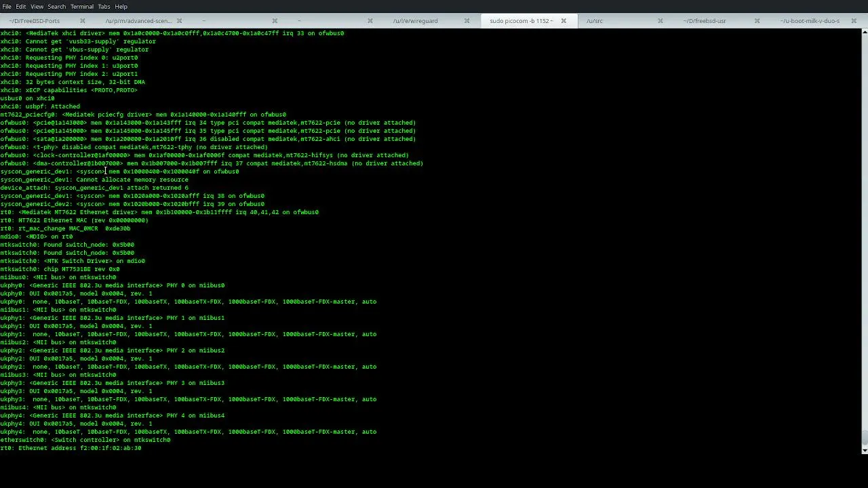Click 'rt0: MT7622 Ethernet MAC (rev 0x00000000)'
The height and width of the screenshot is (488, 868).
(x=74, y=220)
